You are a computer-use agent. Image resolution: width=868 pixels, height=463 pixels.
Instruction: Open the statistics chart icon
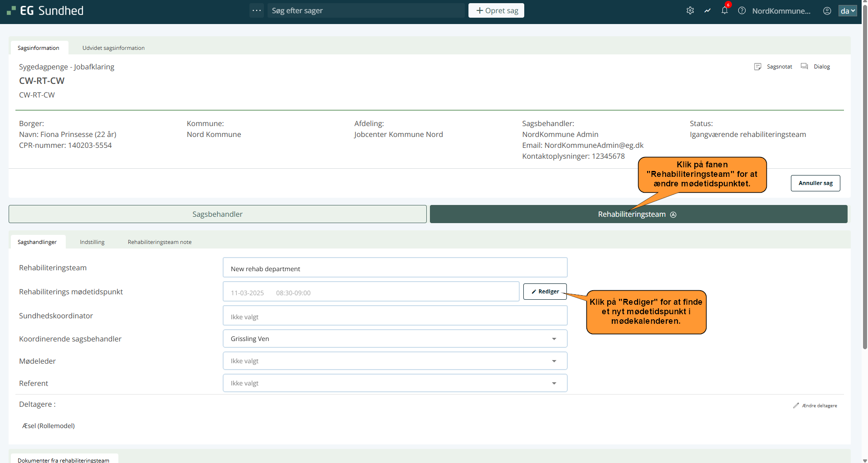pyautogui.click(x=707, y=11)
